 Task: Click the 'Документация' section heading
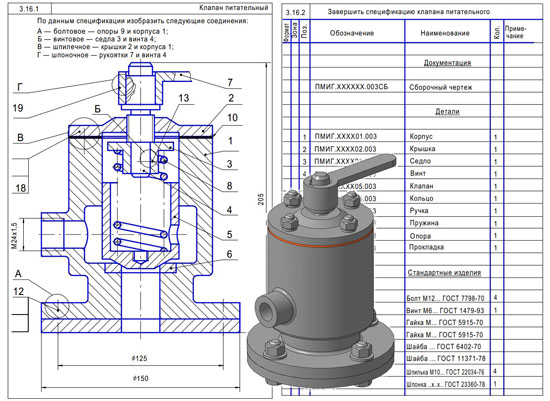(x=447, y=62)
